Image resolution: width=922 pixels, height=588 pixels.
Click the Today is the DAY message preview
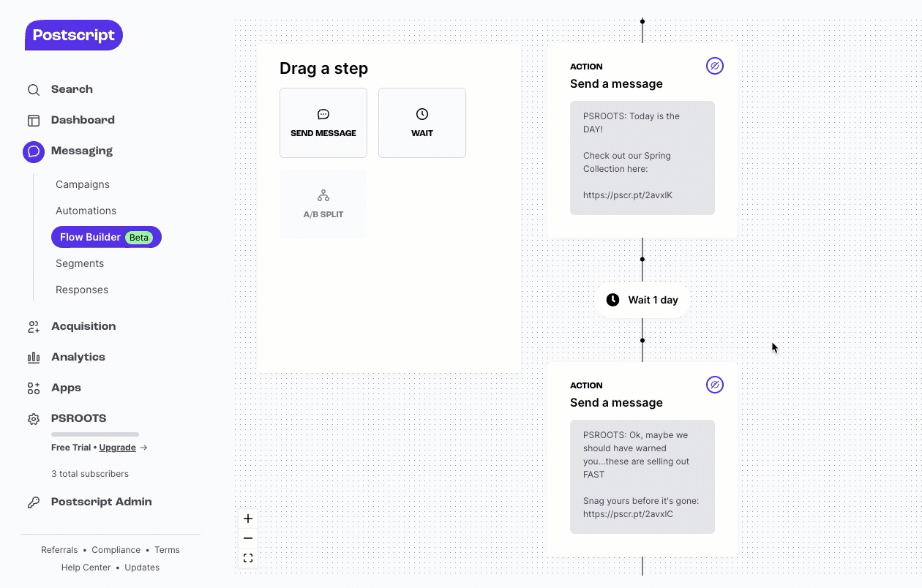click(x=642, y=158)
